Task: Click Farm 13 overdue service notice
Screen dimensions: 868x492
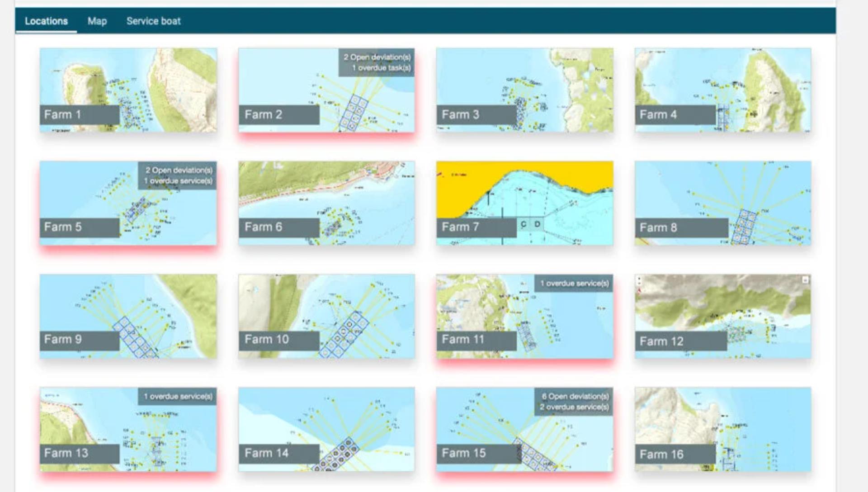Action: pyautogui.click(x=178, y=397)
